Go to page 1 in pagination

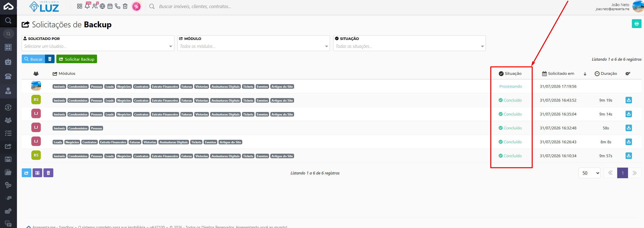coord(623,173)
